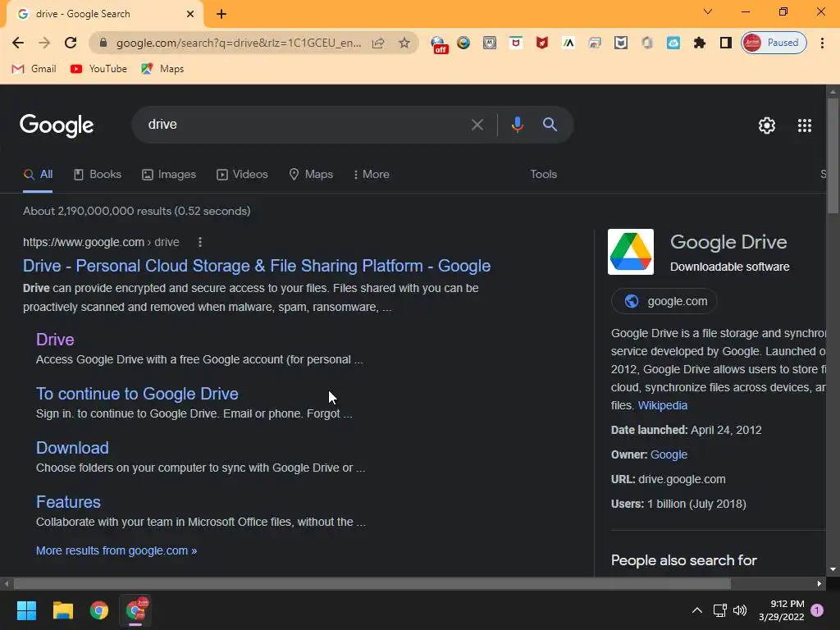Open the Paused profile button
This screenshot has width=840, height=630.
tap(774, 43)
